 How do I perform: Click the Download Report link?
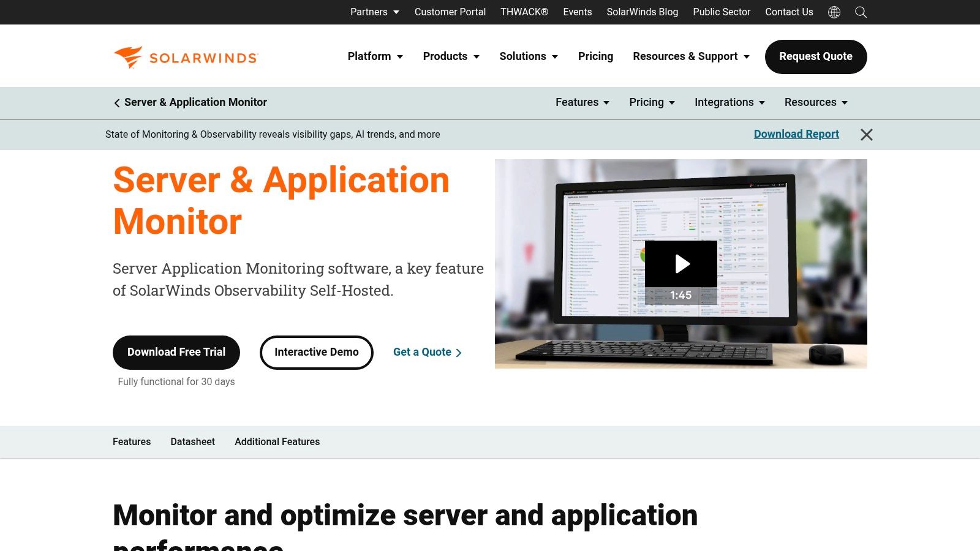(796, 134)
